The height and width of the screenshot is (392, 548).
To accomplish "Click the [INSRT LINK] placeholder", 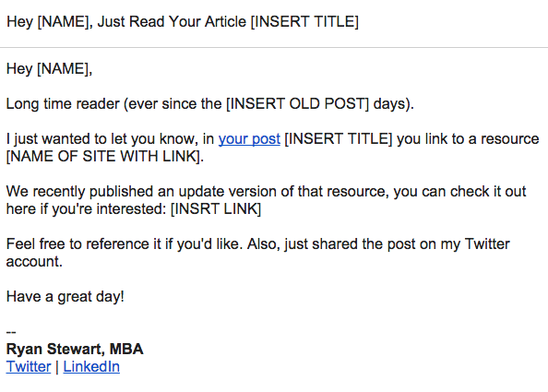I will [216, 209].
